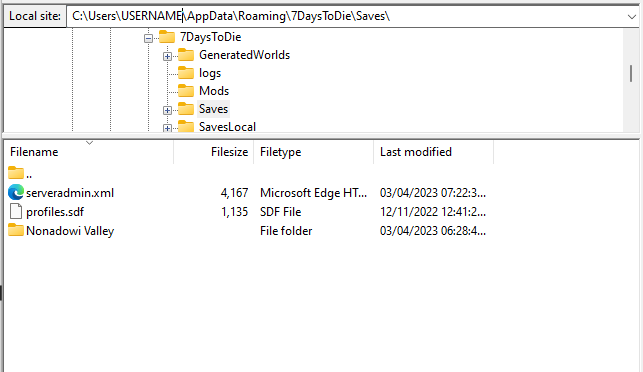The width and height of the screenshot is (643, 372).
Task: Expand the GeneratedWorlds tree node
Action: point(167,56)
